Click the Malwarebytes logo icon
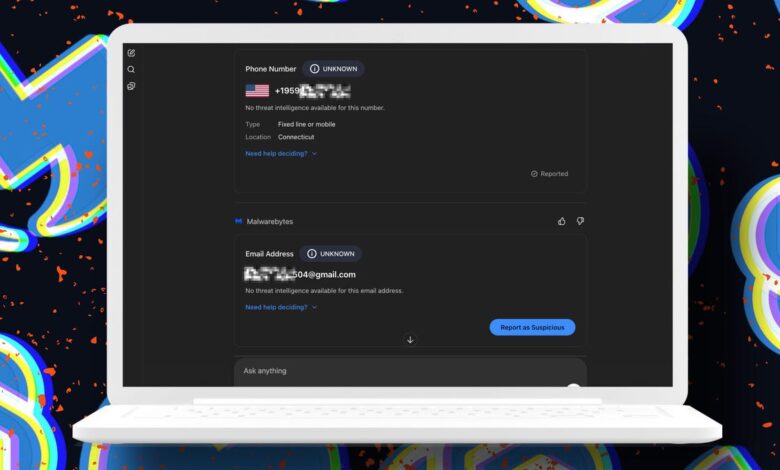780x470 pixels. (239, 221)
